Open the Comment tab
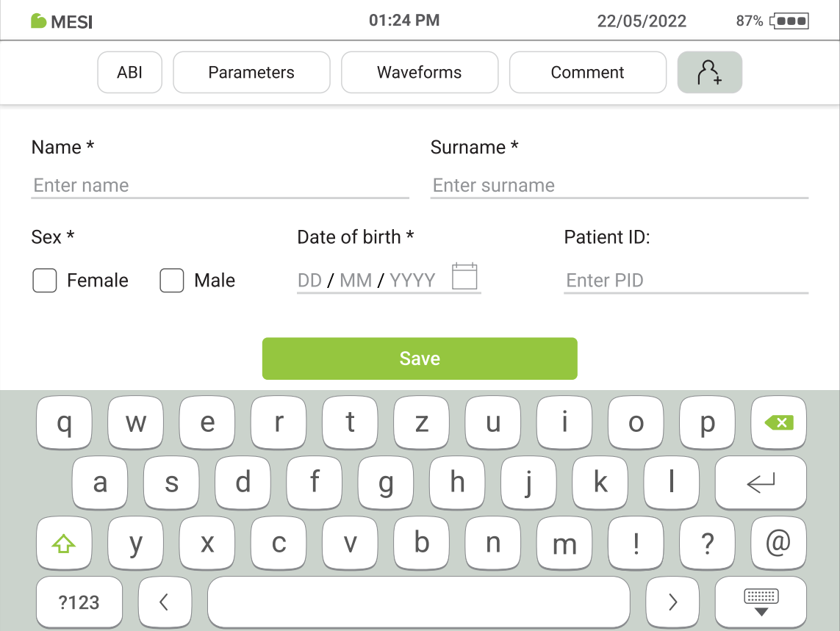 587,72
